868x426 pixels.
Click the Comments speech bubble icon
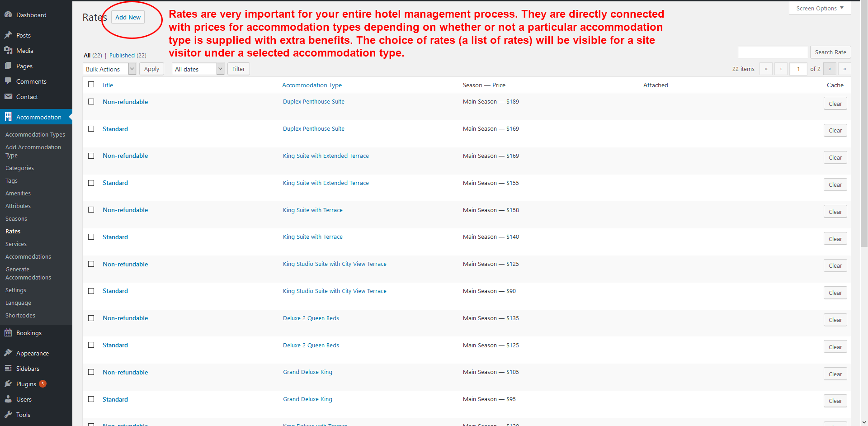tap(8, 81)
